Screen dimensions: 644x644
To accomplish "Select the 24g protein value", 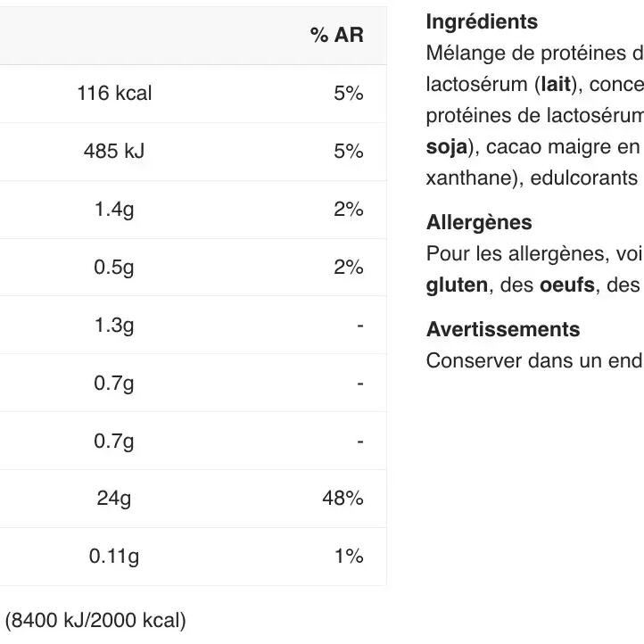I will [x=114, y=499].
